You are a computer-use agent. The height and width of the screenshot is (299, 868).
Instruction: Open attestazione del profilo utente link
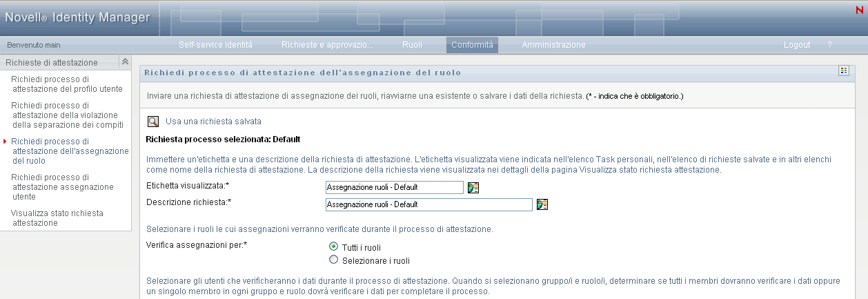click(x=67, y=84)
